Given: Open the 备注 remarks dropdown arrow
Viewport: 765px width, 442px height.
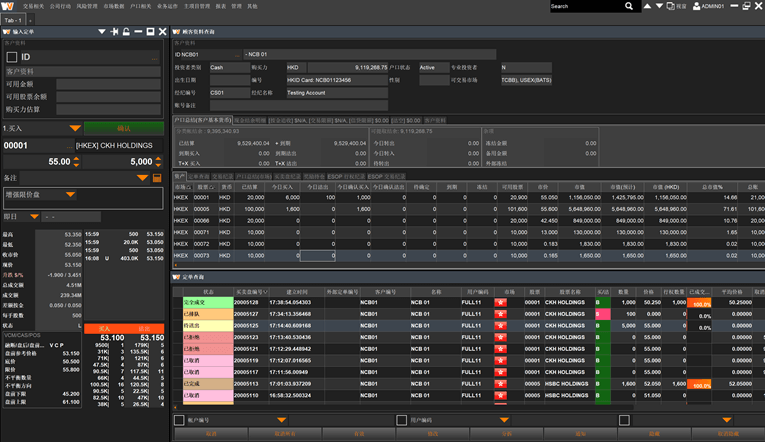Looking at the screenshot, I should (x=141, y=178).
